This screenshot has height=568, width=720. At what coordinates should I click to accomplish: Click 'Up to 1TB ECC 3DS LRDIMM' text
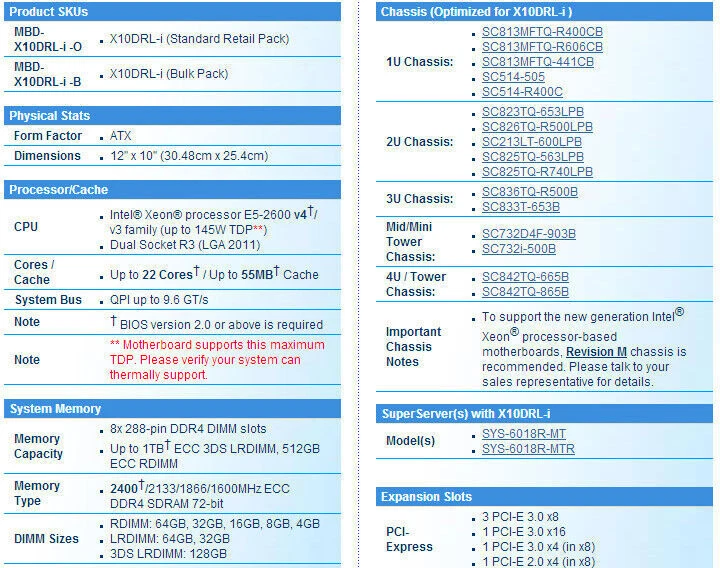tap(192, 448)
